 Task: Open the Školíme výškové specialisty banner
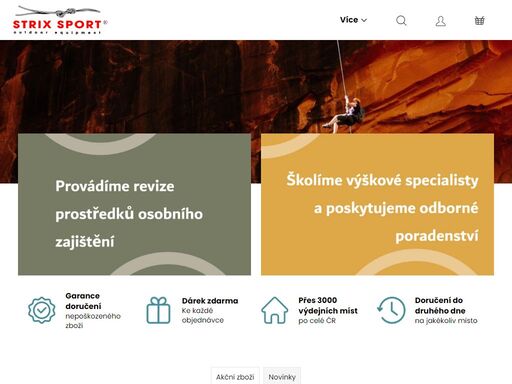pyautogui.click(x=377, y=204)
